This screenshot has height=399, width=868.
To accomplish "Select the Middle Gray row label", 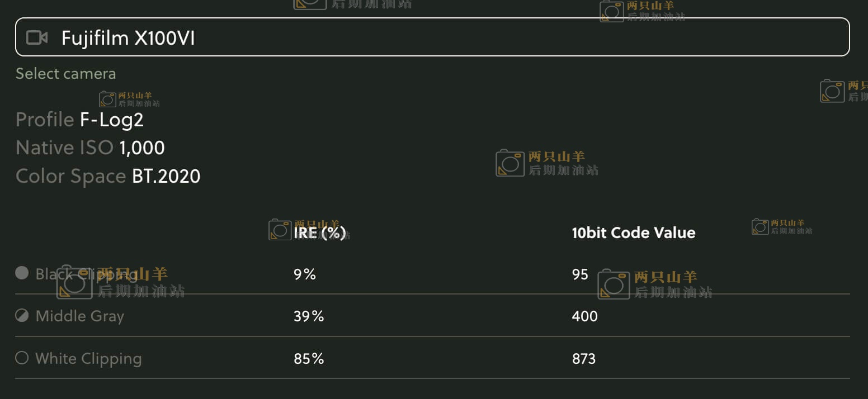I will coord(79,316).
